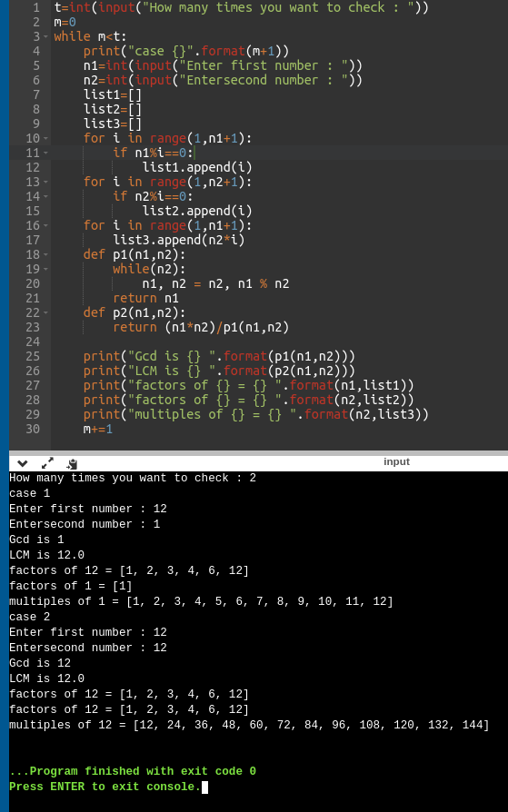The height and width of the screenshot is (812, 508).
Task: Click the 'Press ENTER to exit console' prompt
Action: 105,787
